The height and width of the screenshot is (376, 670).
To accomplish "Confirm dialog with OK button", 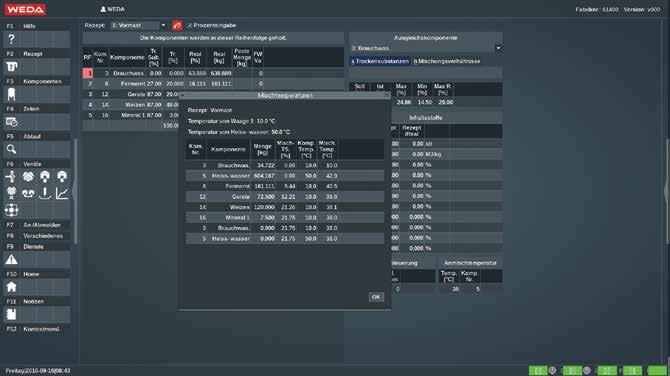I will [376, 297].
